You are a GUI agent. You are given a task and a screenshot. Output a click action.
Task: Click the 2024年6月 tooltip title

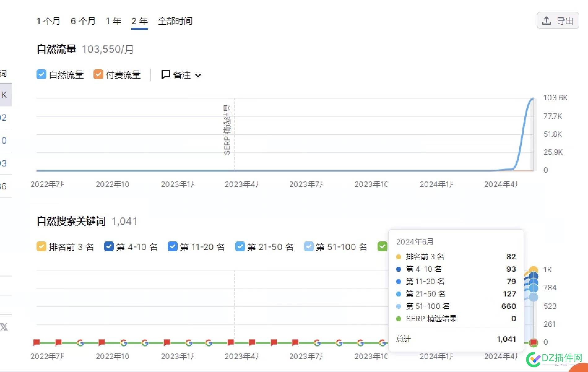click(415, 242)
